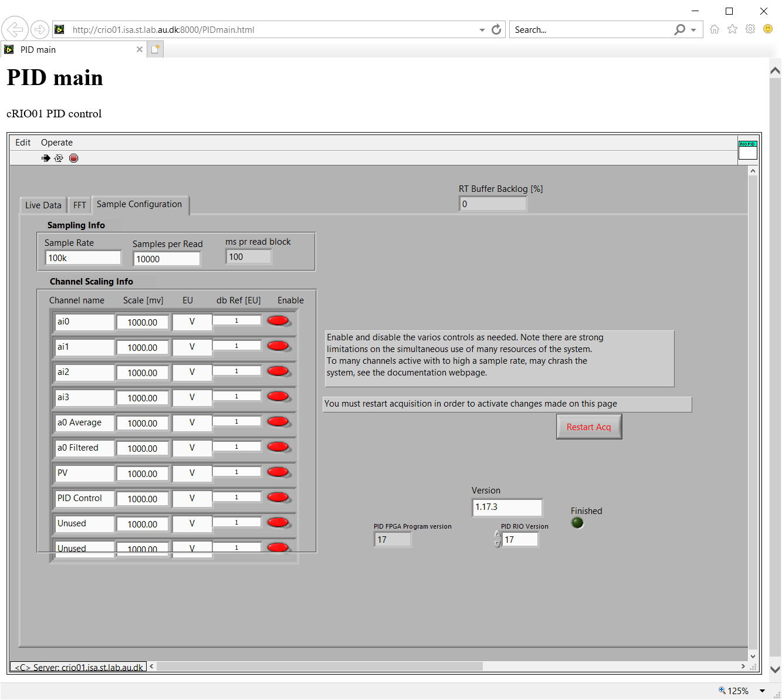Click the Run Continuously icon
This screenshot has width=782, height=700.
coord(59,158)
